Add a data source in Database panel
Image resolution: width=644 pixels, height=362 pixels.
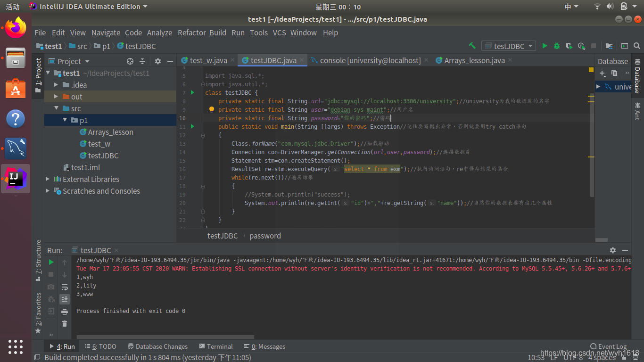pos(603,74)
